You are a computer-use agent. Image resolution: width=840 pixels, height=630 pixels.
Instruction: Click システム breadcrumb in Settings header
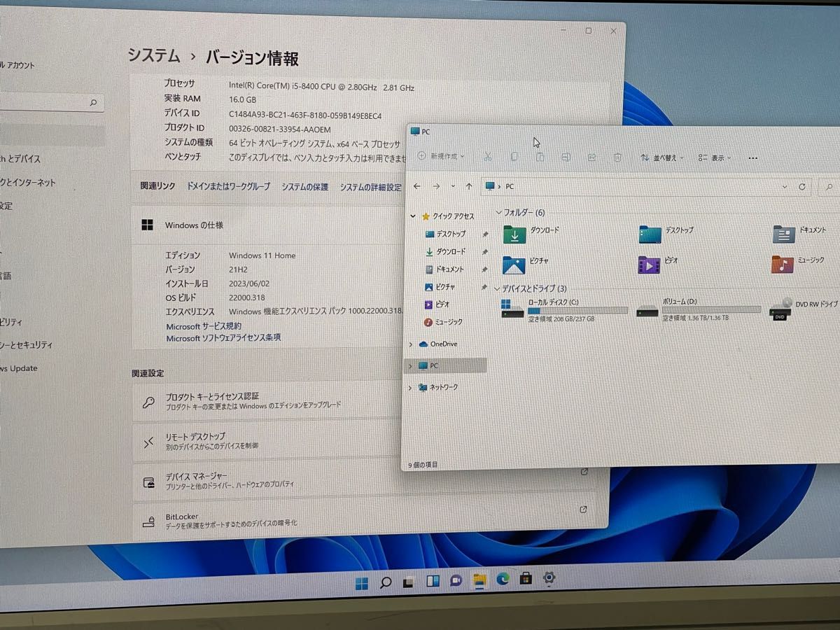pyautogui.click(x=154, y=55)
